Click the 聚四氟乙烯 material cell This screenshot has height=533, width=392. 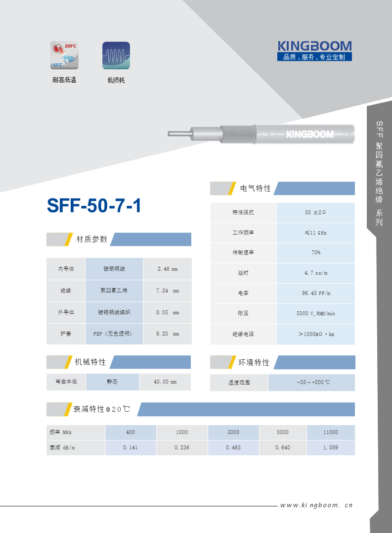point(114,291)
